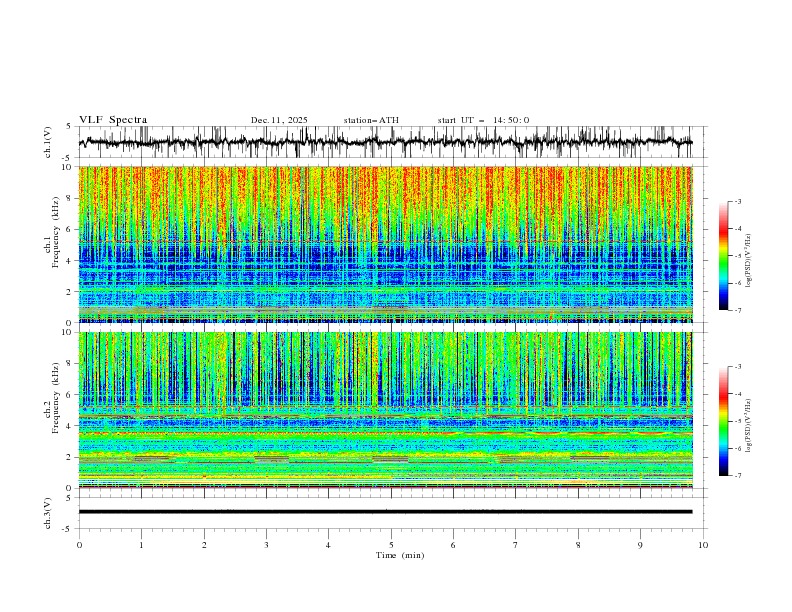Click time axis tick label "3"
The image size is (792, 612).
[266, 545]
